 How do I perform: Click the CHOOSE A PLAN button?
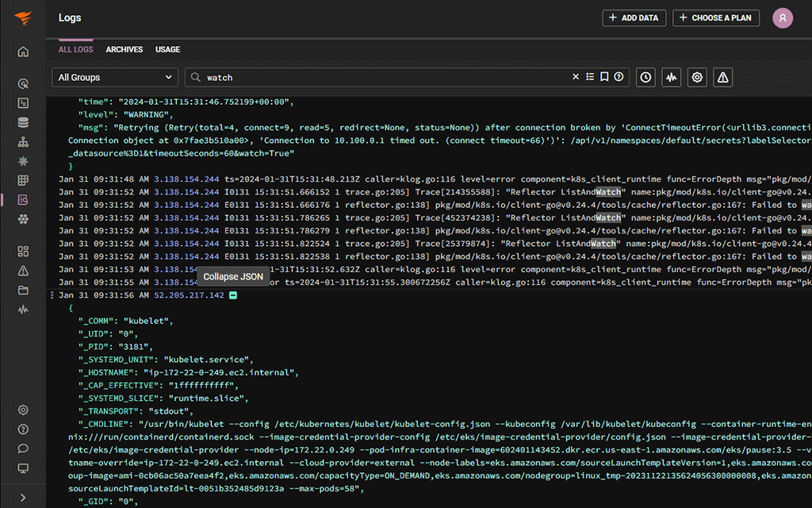716,17
